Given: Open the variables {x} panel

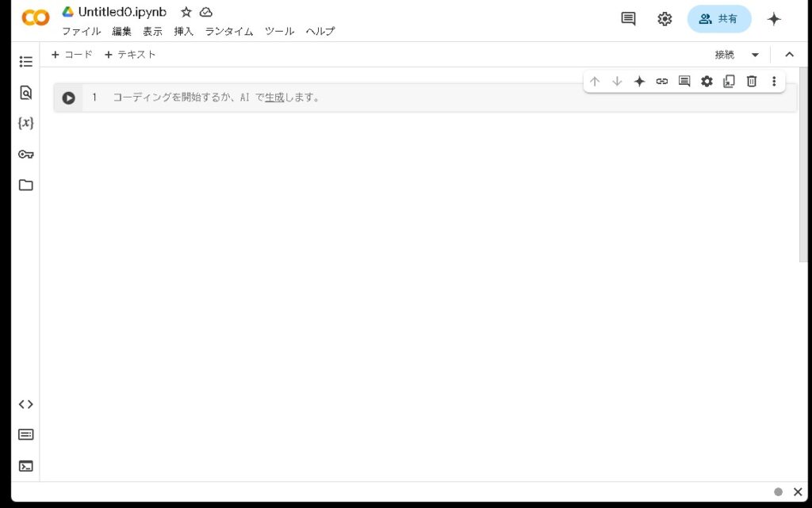Looking at the screenshot, I should tap(26, 123).
